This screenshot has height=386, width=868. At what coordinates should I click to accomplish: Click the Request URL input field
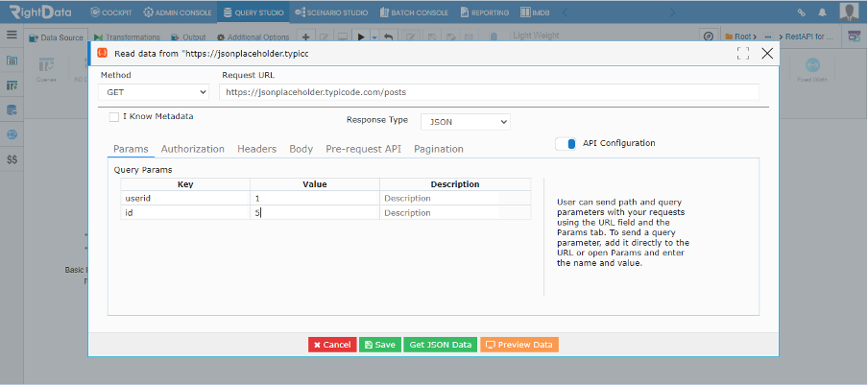point(490,92)
